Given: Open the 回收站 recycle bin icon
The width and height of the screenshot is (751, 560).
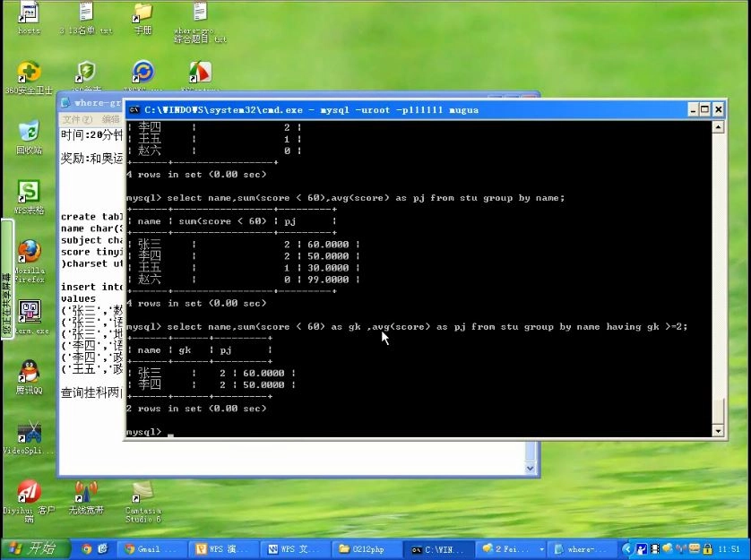Looking at the screenshot, I should 29,132.
